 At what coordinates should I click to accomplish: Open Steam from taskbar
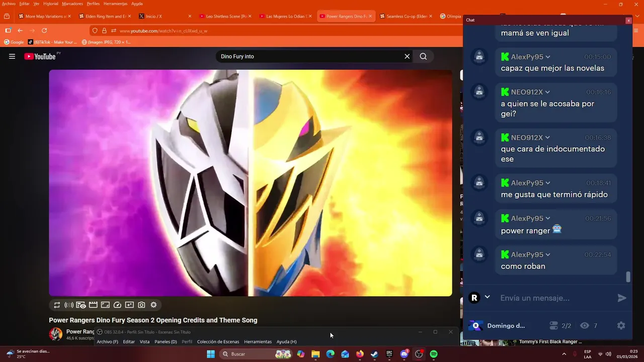click(374, 354)
